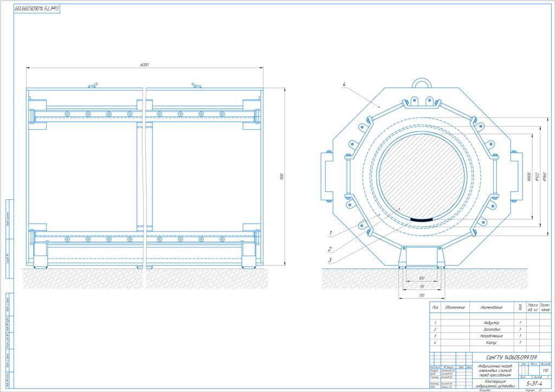Click the 100 dimension under the support
This screenshot has width=555, height=392.
tap(421, 278)
